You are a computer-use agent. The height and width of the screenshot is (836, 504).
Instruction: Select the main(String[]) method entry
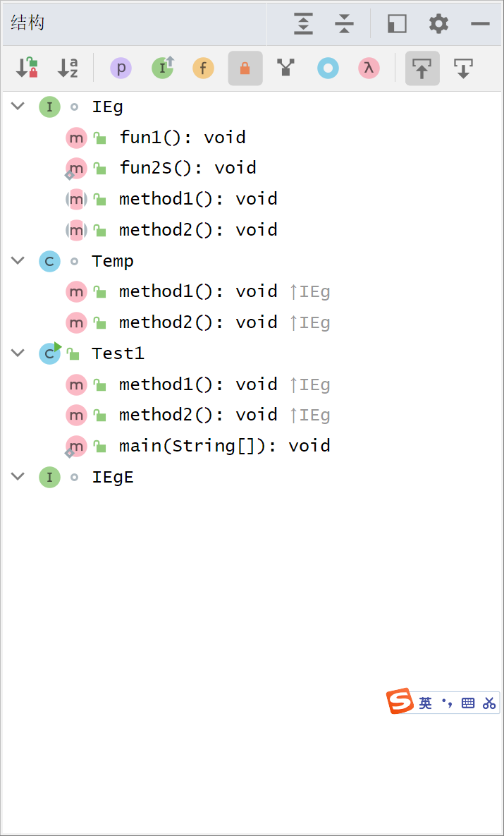[224, 446]
